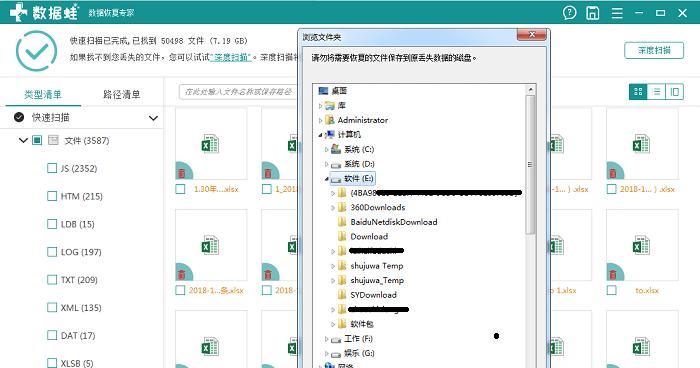Image resolution: width=700 pixels, height=368 pixels.
Task: Check the JS (2352) file type
Action: [x=52, y=168]
